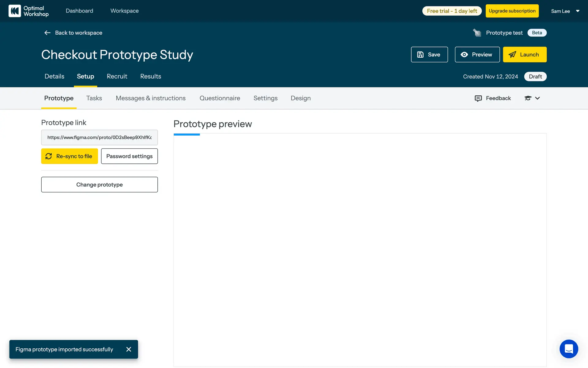Image resolution: width=588 pixels, height=368 pixels.
Task: Save the study
Action: click(x=429, y=55)
